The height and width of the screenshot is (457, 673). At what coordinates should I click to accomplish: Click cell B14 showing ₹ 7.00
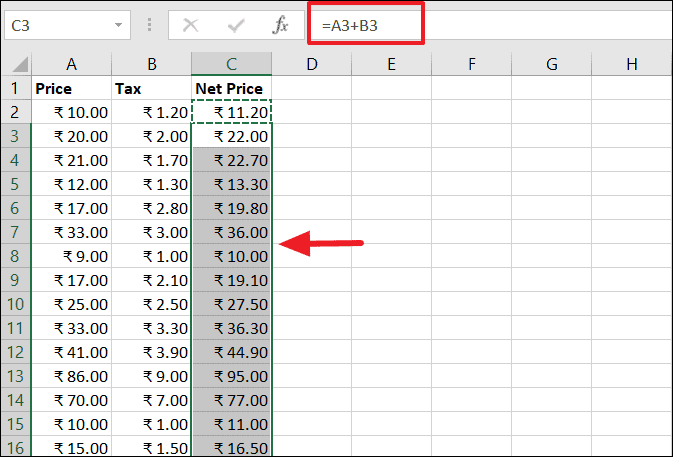pyautogui.click(x=152, y=400)
